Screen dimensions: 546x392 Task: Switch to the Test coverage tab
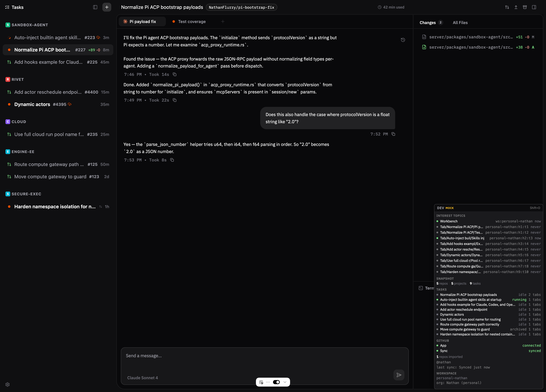tap(192, 22)
